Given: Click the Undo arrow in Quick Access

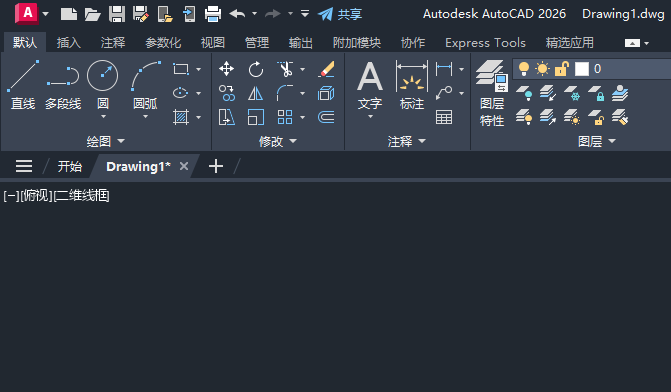Looking at the screenshot, I should pyautogui.click(x=238, y=14).
